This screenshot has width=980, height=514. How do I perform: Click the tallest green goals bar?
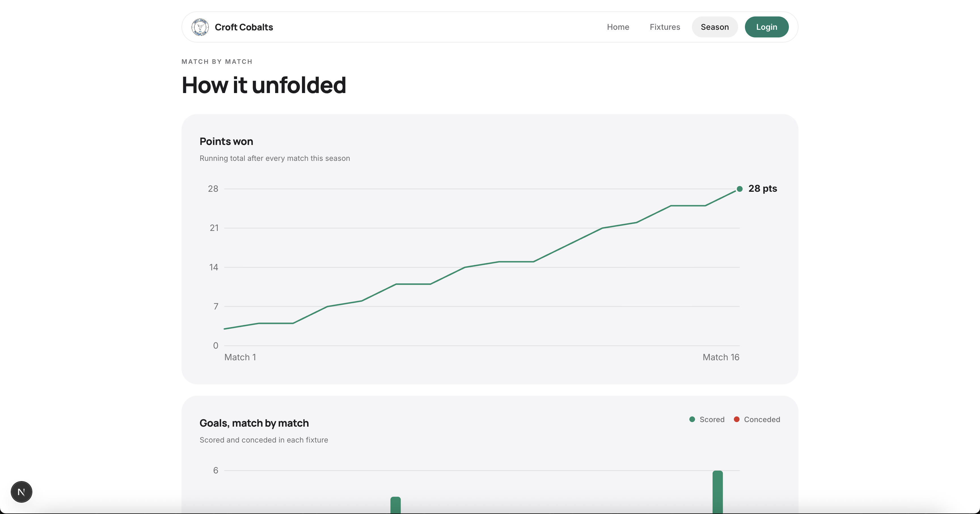pos(717,492)
